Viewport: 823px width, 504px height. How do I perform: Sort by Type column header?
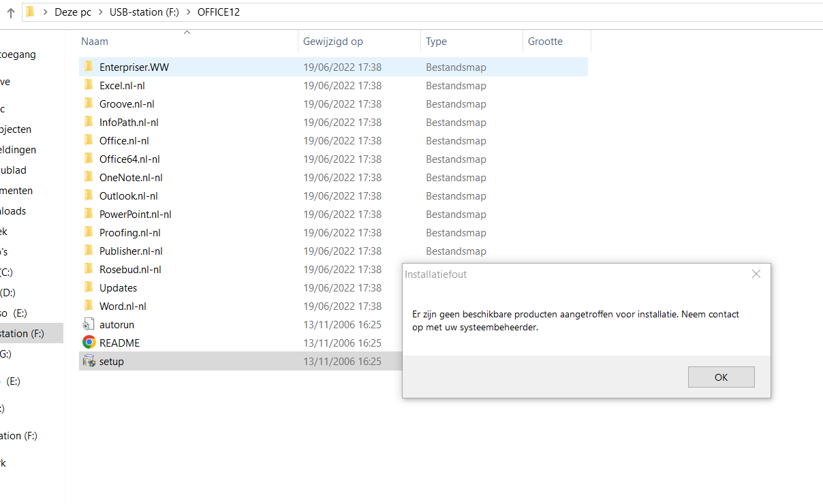tap(436, 42)
